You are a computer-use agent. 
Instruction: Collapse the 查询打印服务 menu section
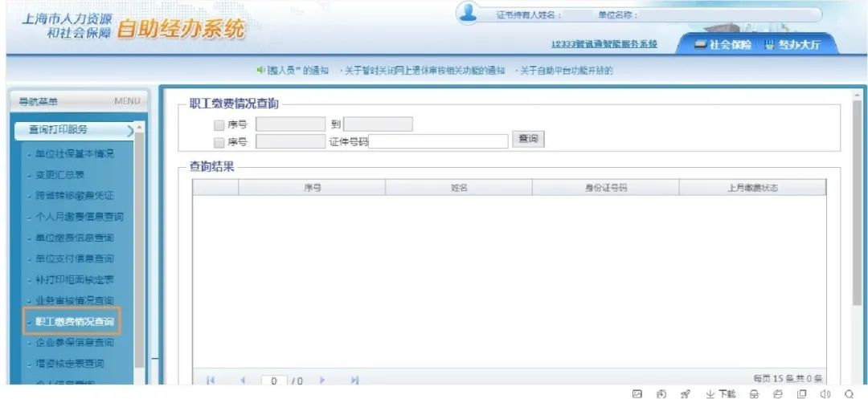[x=74, y=130]
